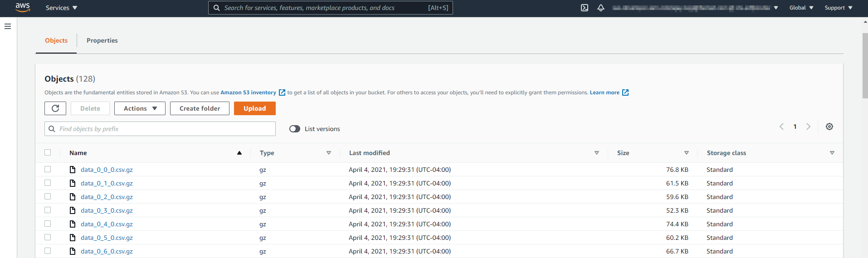Open the data_0_5_0.csv.gz object link
The width and height of the screenshot is (868, 258).
[107, 238]
